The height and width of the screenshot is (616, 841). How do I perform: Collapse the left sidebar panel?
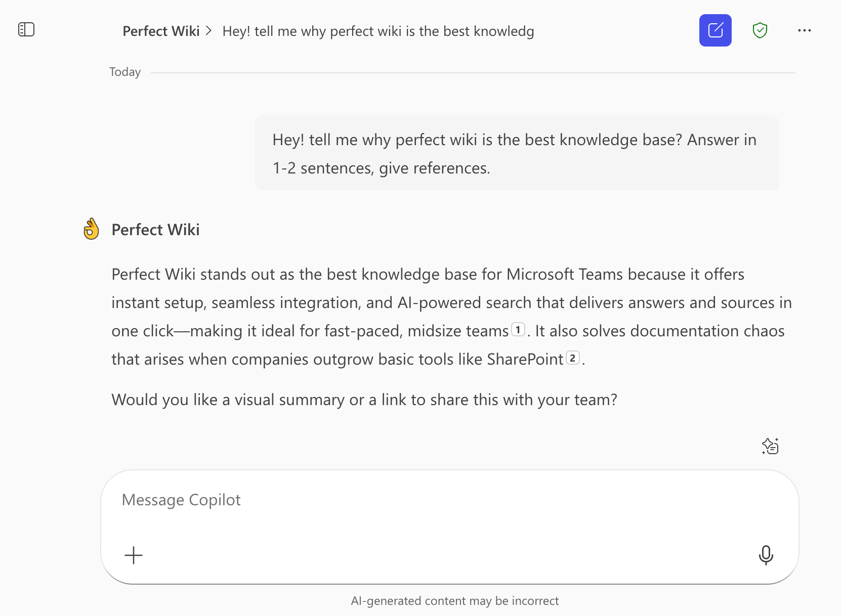26,29
